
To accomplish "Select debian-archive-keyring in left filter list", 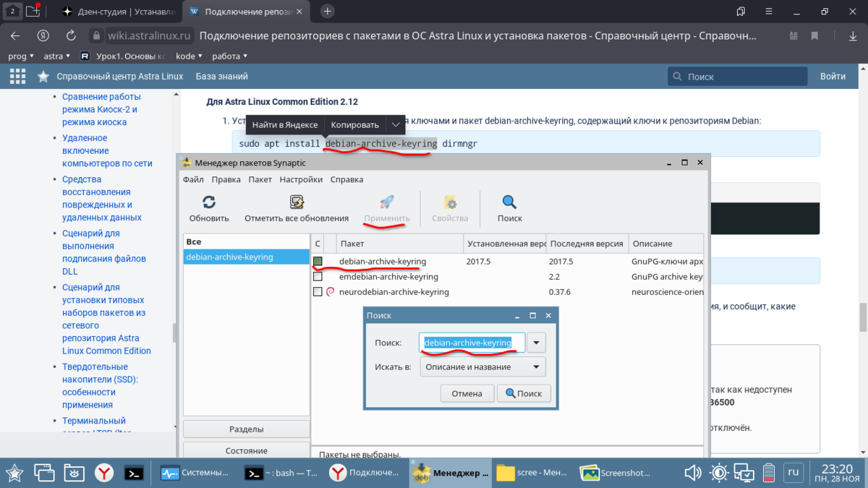I will click(x=246, y=257).
